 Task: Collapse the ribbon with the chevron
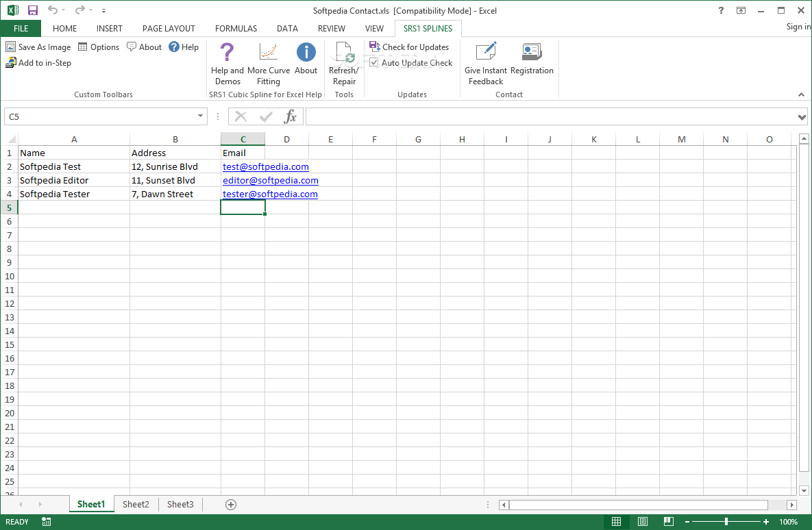(x=801, y=94)
